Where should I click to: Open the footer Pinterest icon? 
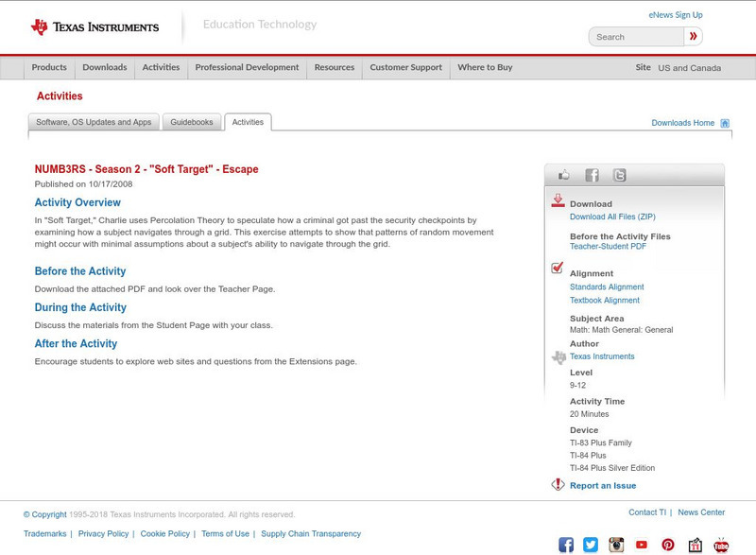(668, 545)
